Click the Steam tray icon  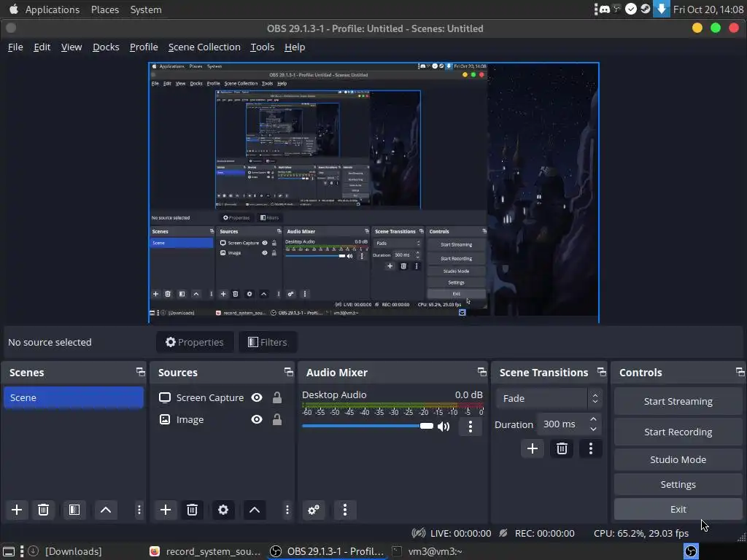[645, 9]
